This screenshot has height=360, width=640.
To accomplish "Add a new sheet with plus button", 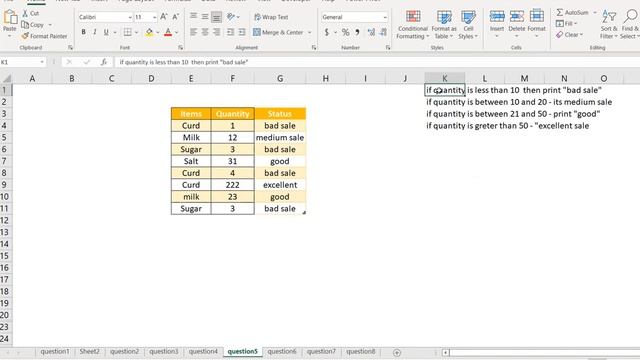I will click(x=397, y=353).
